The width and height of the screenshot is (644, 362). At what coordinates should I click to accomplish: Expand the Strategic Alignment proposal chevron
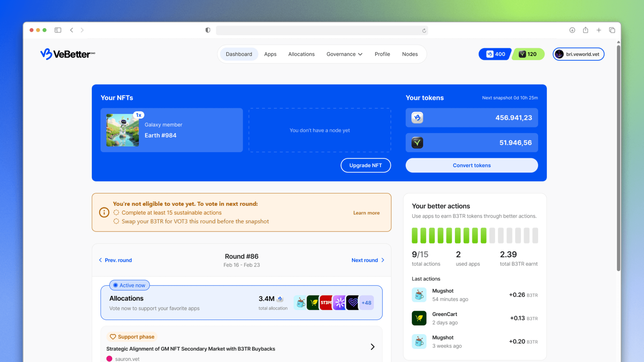pos(373,346)
